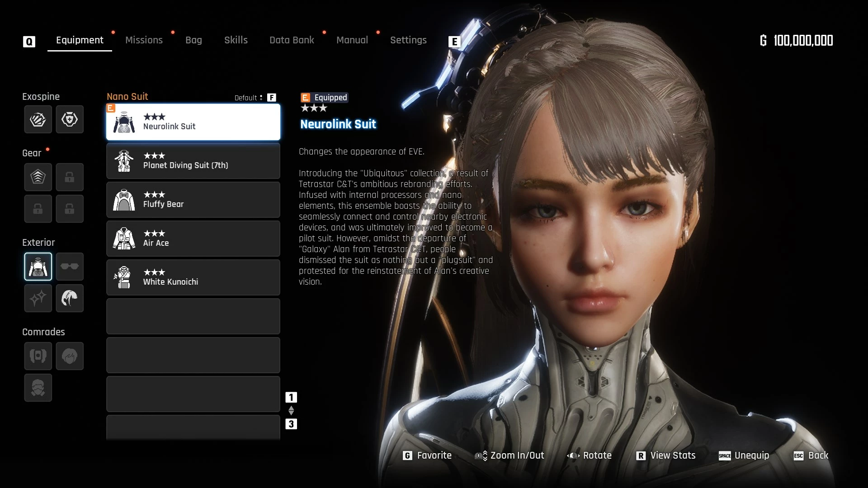
Task: Click the Nano Suit list heading
Action: pos(127,97)
